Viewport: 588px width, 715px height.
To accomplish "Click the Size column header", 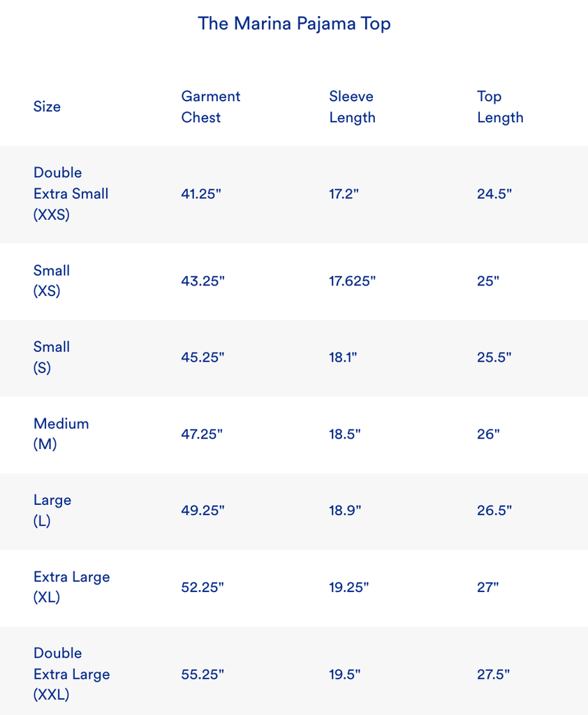I will 47,107.
